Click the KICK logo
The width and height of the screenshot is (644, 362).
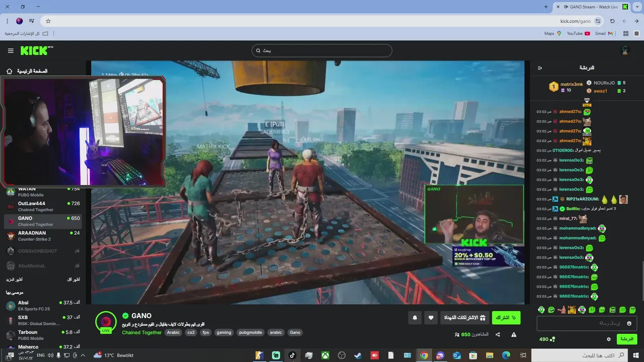tap(36, 50)
